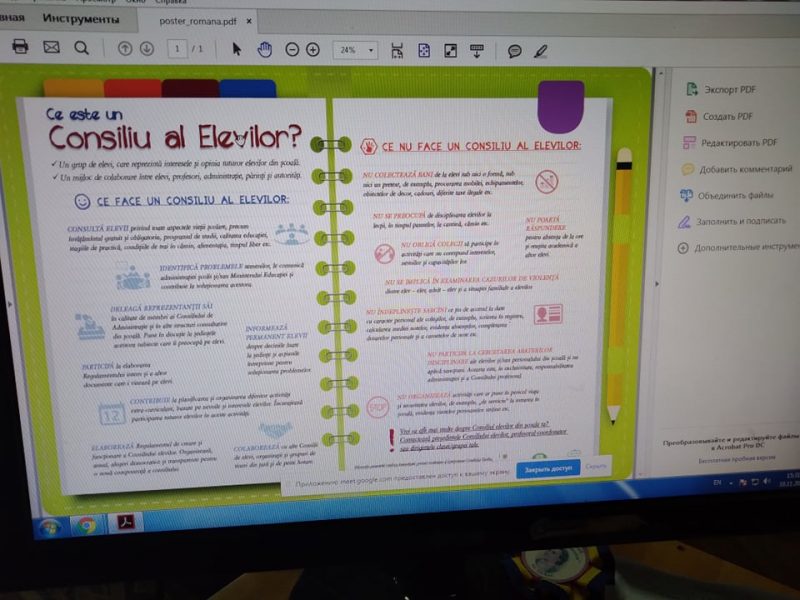
Task: Open the 24% zoom level dropdown
Action: pos(356,50)
